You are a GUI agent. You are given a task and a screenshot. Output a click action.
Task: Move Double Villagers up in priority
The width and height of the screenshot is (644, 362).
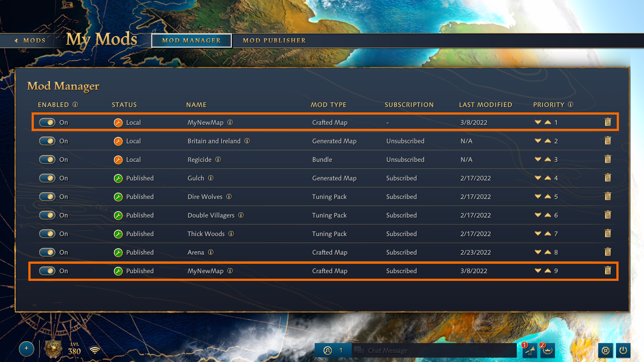pos(548,215)
